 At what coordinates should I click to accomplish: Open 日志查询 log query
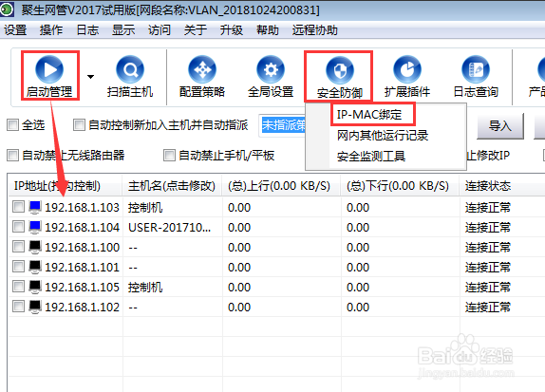pyautogui.click(x=476, y=69)
